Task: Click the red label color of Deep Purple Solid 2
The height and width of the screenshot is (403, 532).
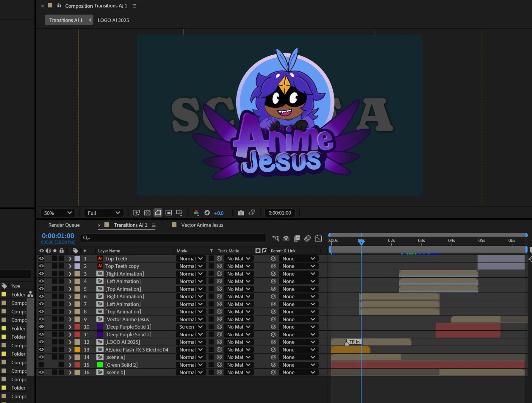Action: point(77,334)
